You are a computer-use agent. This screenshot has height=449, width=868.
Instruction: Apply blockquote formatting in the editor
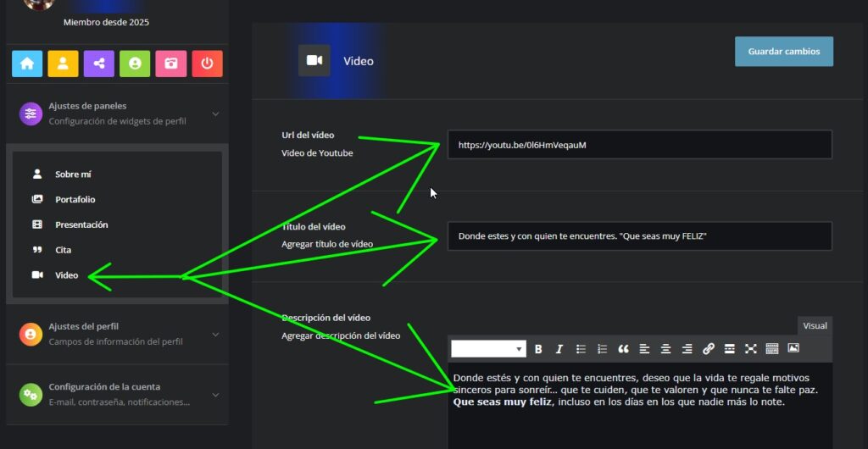click(x=623, y=349)
